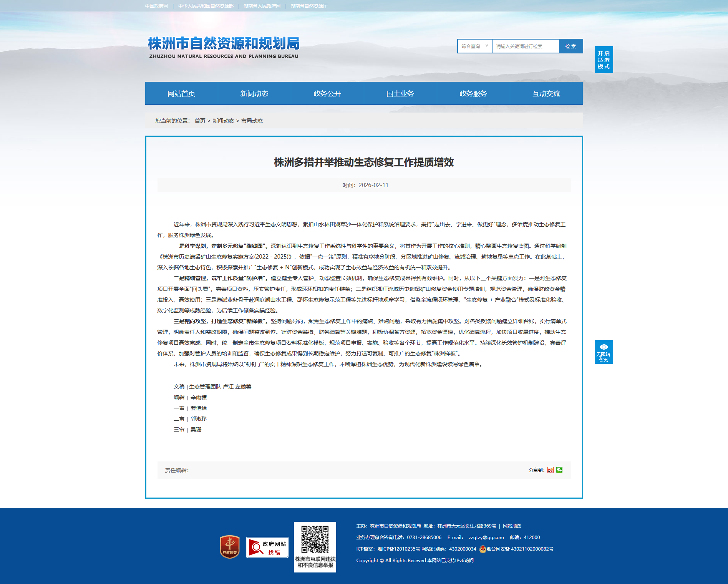Select 互动交流 in the navigation bar
Screen dimensions: 728x584
[546, 93]
